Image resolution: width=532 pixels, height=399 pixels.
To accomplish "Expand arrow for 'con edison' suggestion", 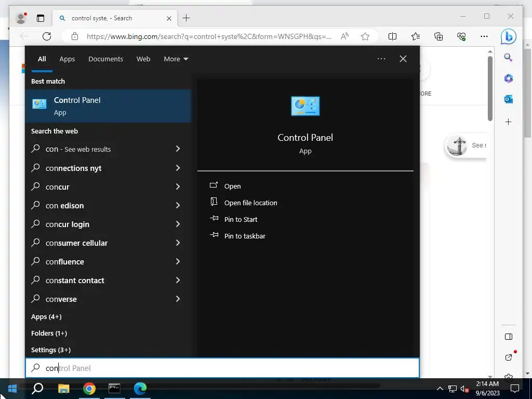I will point(178,205).
